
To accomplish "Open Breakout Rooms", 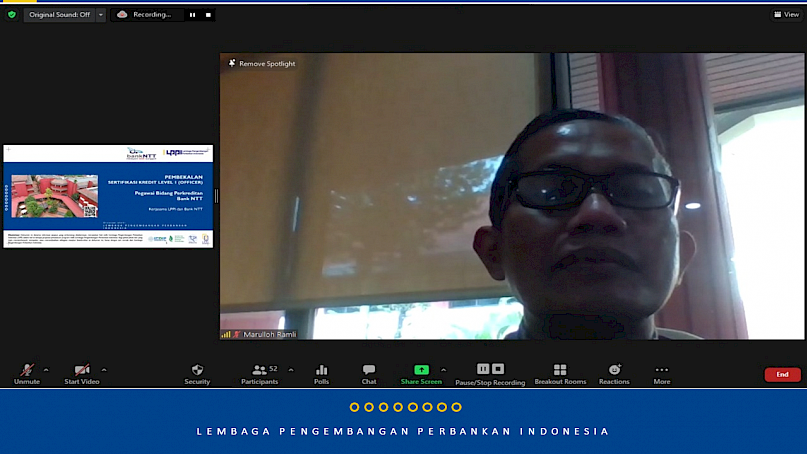I will coord(560,374).
